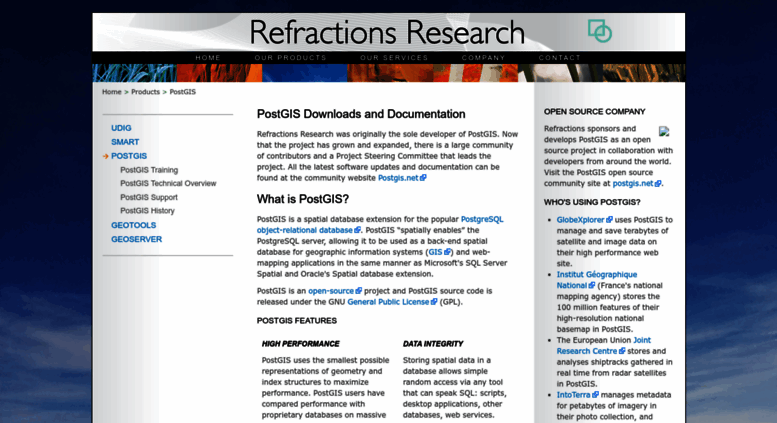Click the What is PostGIS? heading
The image size is (777, 423).
coord(303,199)
